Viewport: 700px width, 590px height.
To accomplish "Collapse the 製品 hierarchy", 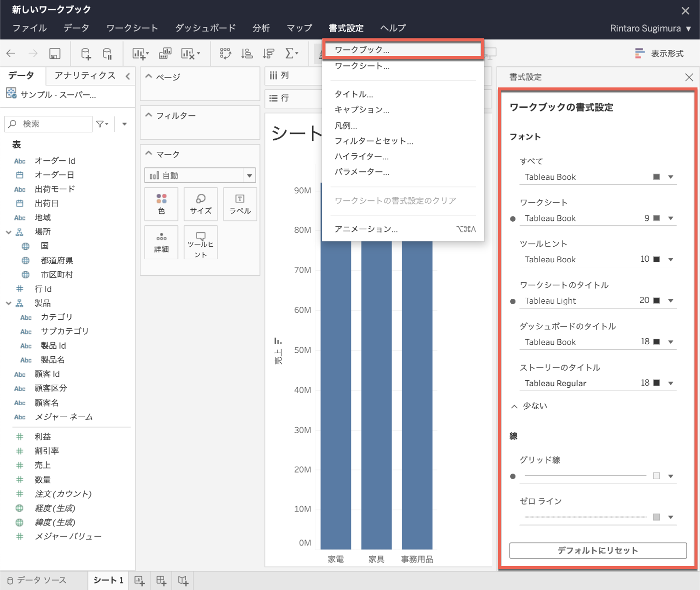I will pyautogui.click(x=8, y=303).
